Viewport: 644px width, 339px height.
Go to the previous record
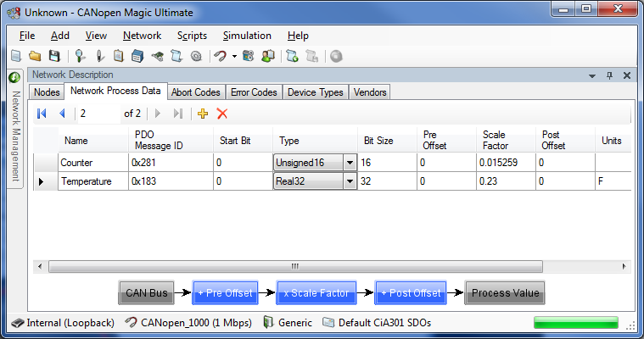(61, 114)
